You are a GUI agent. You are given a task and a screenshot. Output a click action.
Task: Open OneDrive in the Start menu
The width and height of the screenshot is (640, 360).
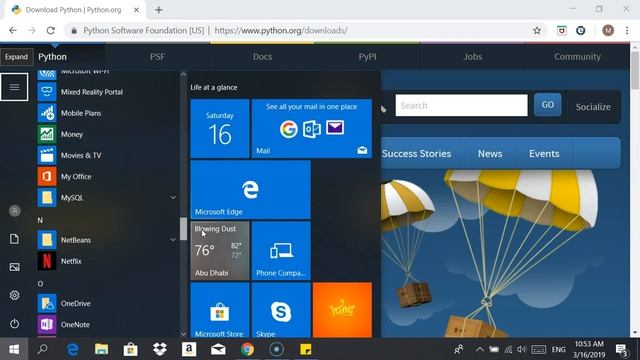76,304
